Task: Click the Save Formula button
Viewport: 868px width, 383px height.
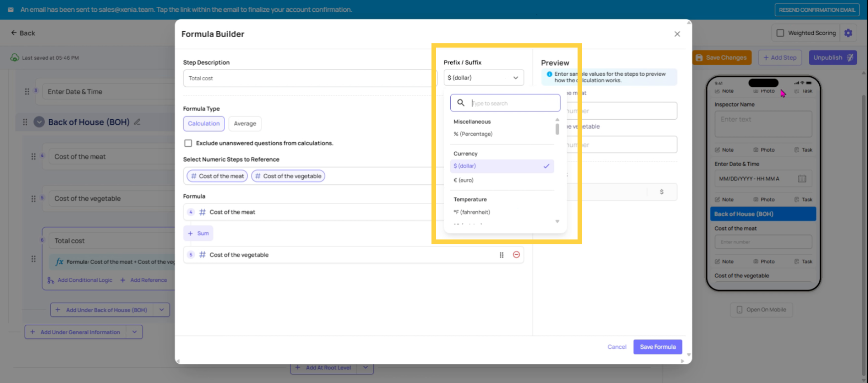Action: click(658, 347)
